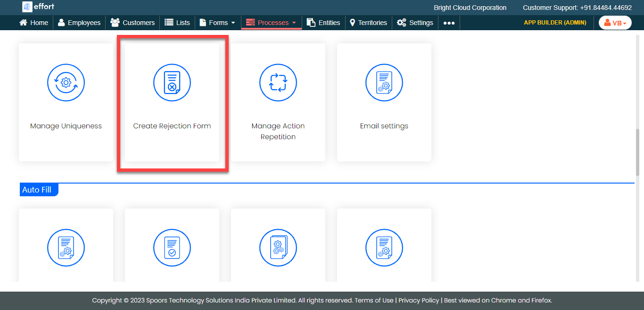Viewport: 644px width, 310px height.
Task: Open the Create Rejection Form icon
Action: (172, 83)
